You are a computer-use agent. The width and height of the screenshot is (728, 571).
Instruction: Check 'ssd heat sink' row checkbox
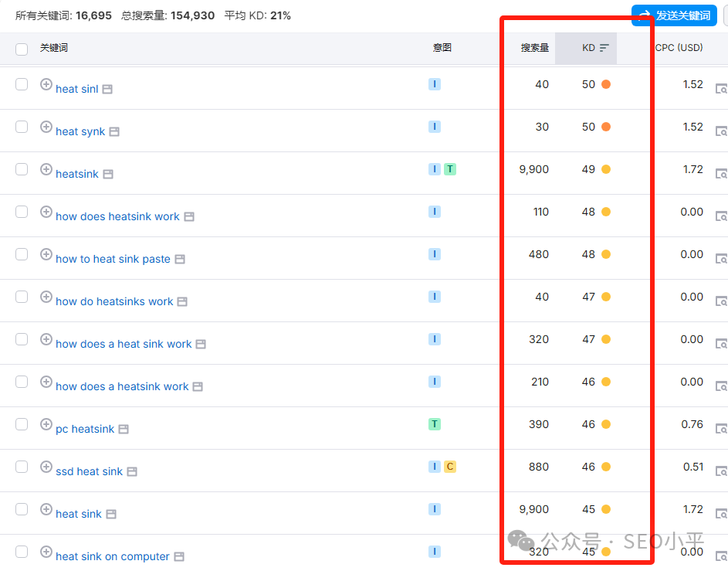[22, 467]
